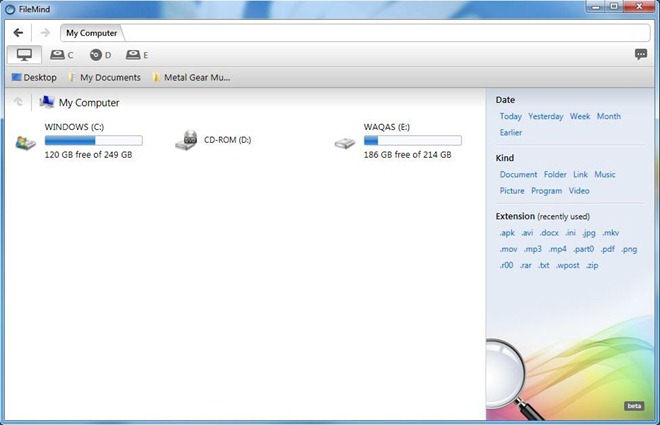Click the up-level arrow beside My Computer
This screenshot has height=425, width=660.
click(18, 102)
